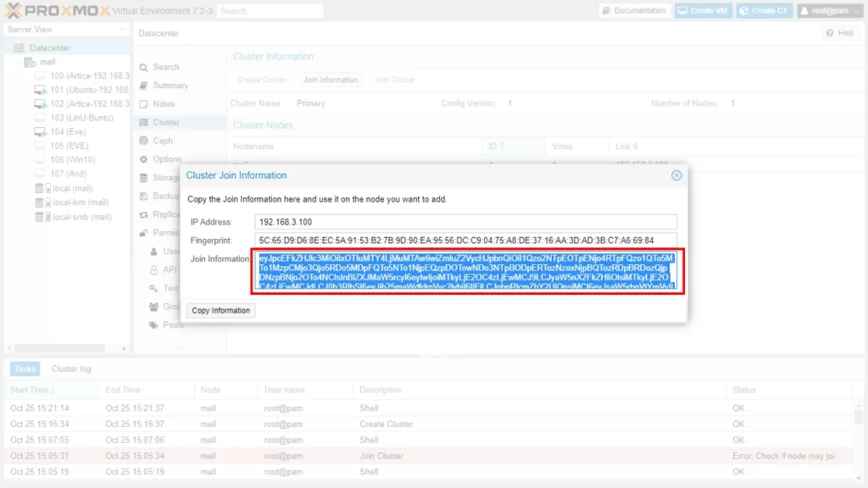Click the Copy Information button
Viewport: 868px width, 488px height.
coord(220,311)
